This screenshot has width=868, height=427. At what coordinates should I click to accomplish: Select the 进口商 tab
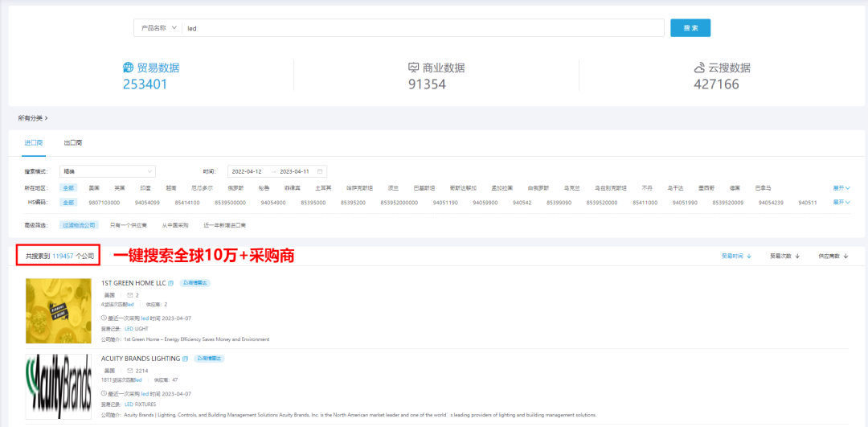(33, 143)
